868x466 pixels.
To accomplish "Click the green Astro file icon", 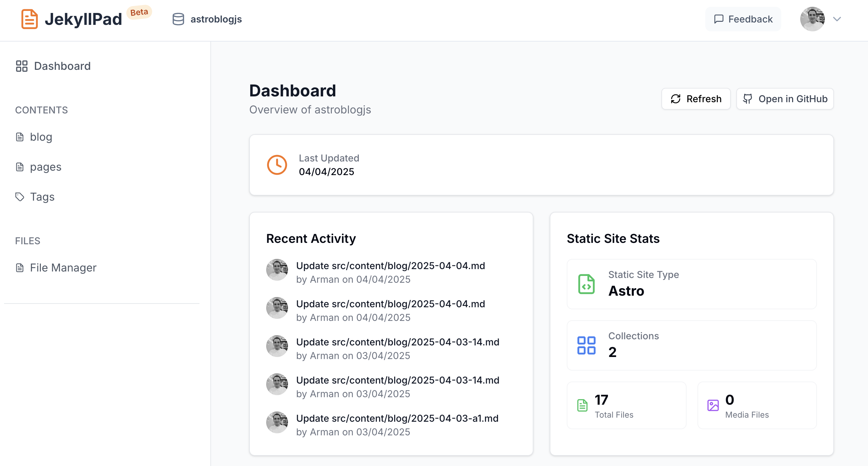I will [x=586, y=284].
